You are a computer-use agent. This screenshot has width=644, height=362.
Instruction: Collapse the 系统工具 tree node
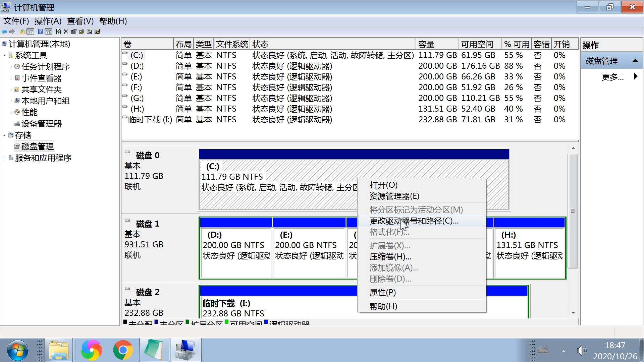5,55
